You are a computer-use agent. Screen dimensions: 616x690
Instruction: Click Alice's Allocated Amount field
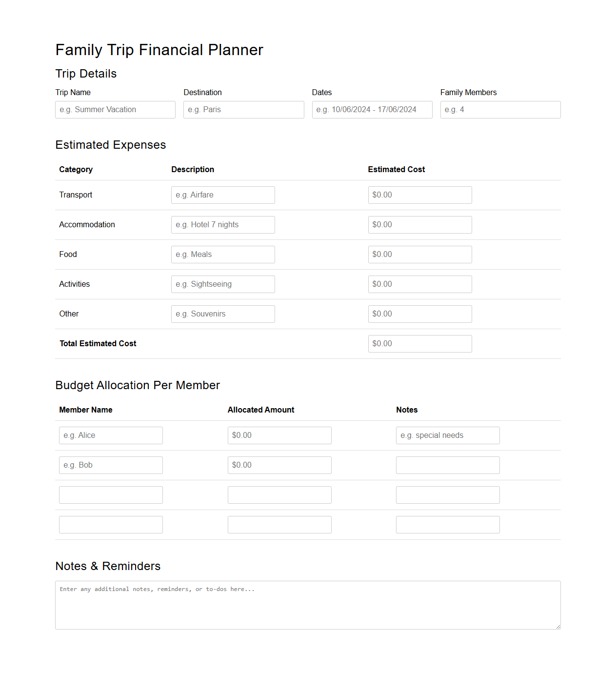coord(279,435)
